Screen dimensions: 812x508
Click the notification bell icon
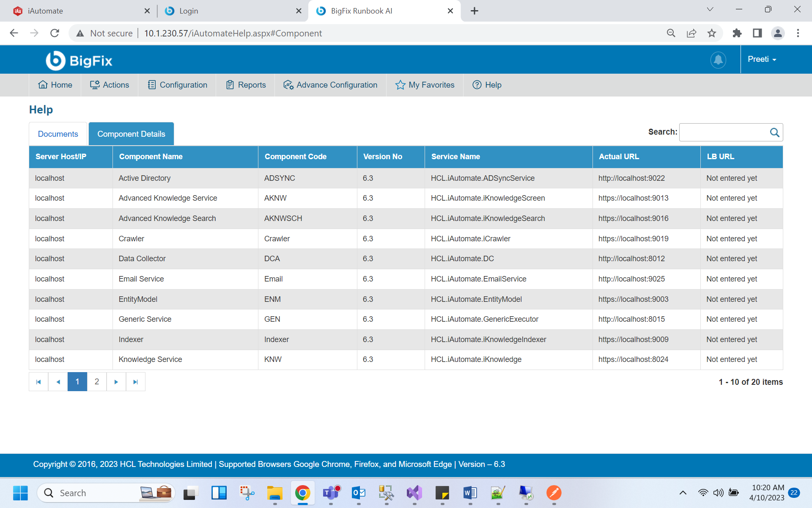coord(718,60)
